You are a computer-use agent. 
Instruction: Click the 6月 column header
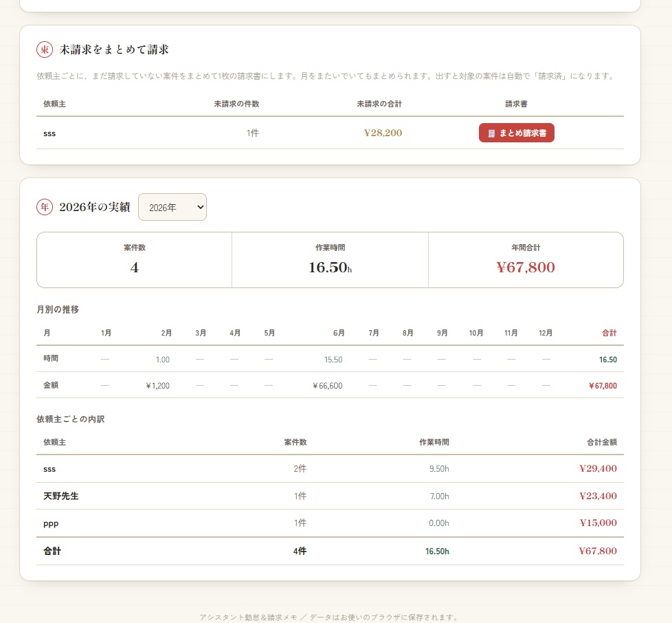pyautogui.click(x=339, y=333)
